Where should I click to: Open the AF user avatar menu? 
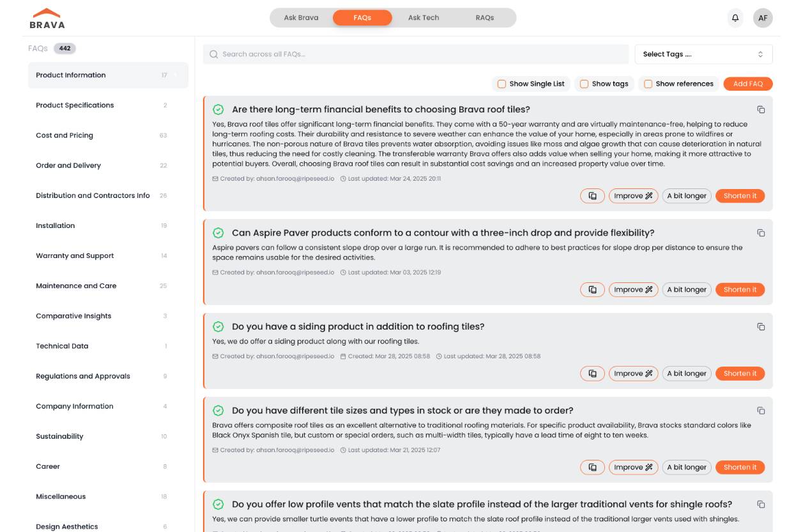coord(763,18)
